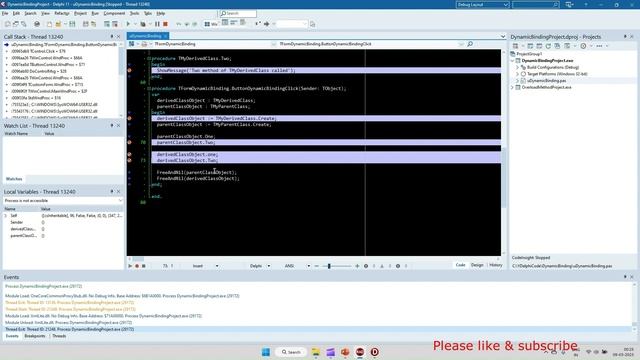640x360 pixels.
Task: Click macro play icon in editor status bar
Action: (x=130, y=266)
